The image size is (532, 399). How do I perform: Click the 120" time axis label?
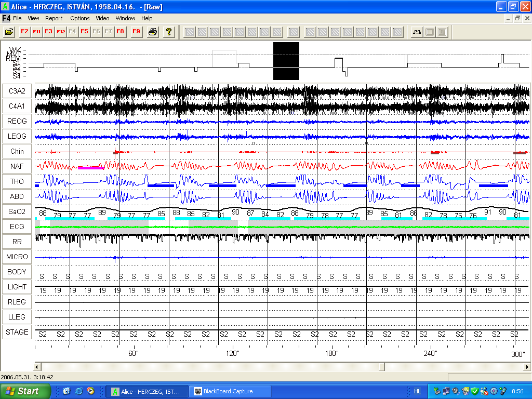coord(232,353)
